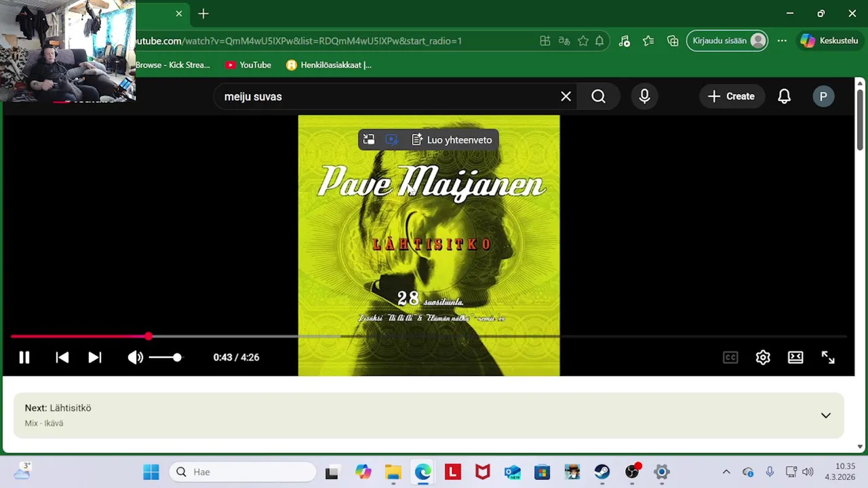The image size is (868, 488).
Task: Open Edge Collections icon
Action: 673,41
